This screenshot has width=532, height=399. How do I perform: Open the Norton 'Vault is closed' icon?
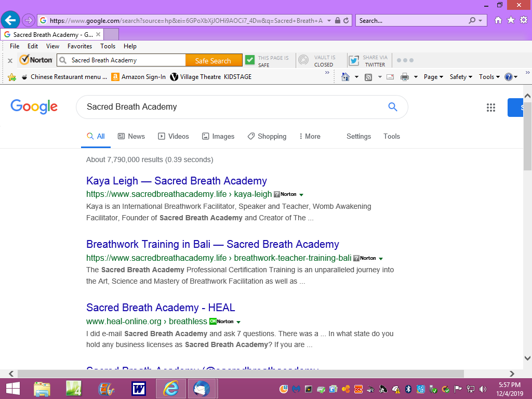click(x=303, y=60)
